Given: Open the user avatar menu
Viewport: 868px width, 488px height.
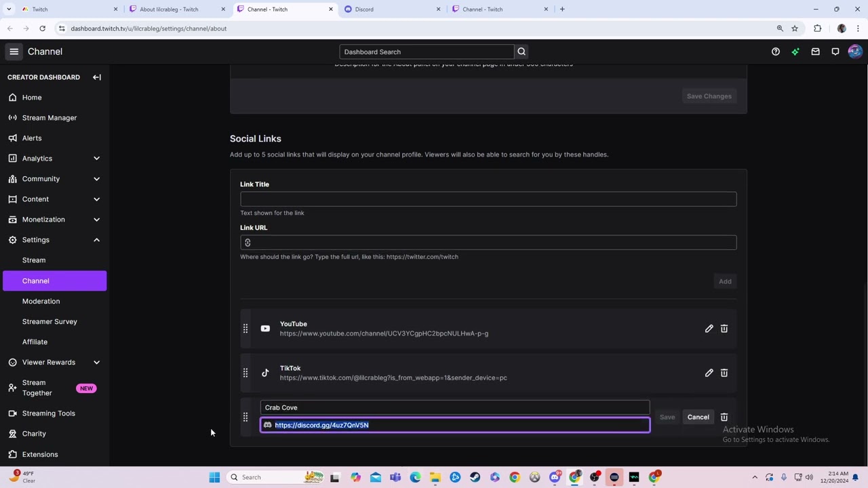Looking at the screenshot, I should 854,52.
